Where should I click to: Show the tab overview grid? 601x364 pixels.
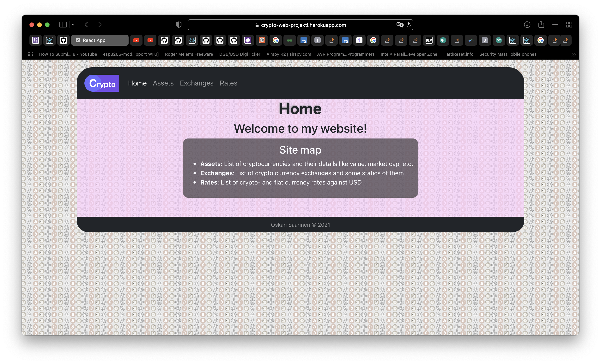click(569, 25)
